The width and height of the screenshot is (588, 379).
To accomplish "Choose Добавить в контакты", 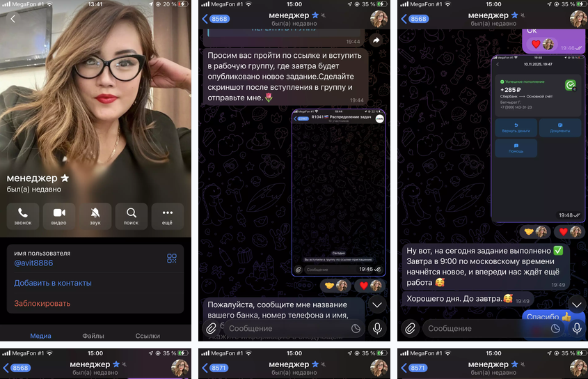I will click(53, 283).
